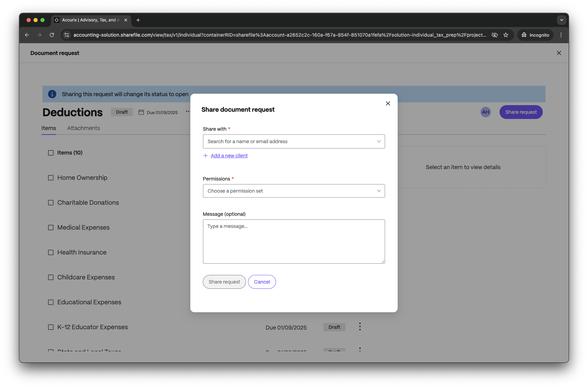Cancel the share dialog
588x388 pixels.
(x=262, y=282)
